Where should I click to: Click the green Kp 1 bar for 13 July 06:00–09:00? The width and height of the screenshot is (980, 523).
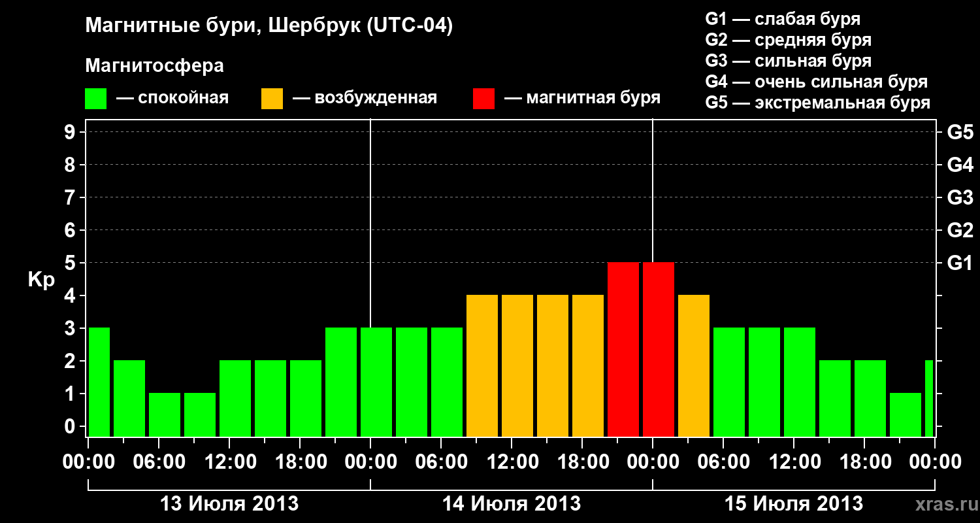[165, 414]
